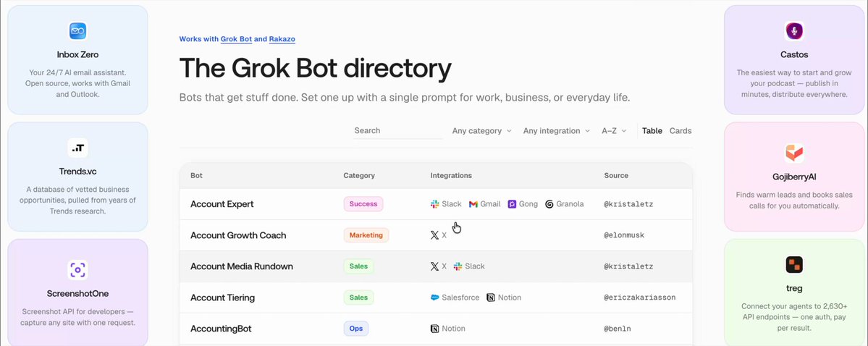This screenshot has width=868, height=346.
Task: Click the Marketing category tag
Action: [366, 235]
